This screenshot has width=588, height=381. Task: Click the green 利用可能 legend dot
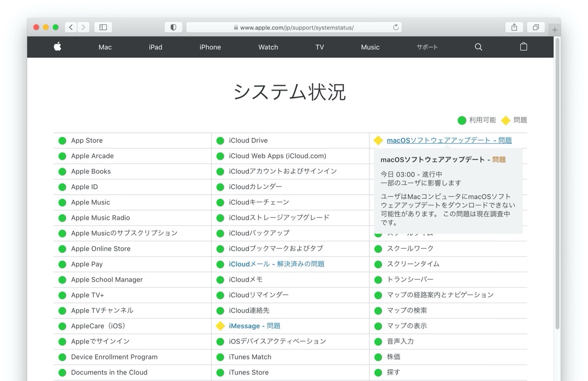[x=462, y=120]
